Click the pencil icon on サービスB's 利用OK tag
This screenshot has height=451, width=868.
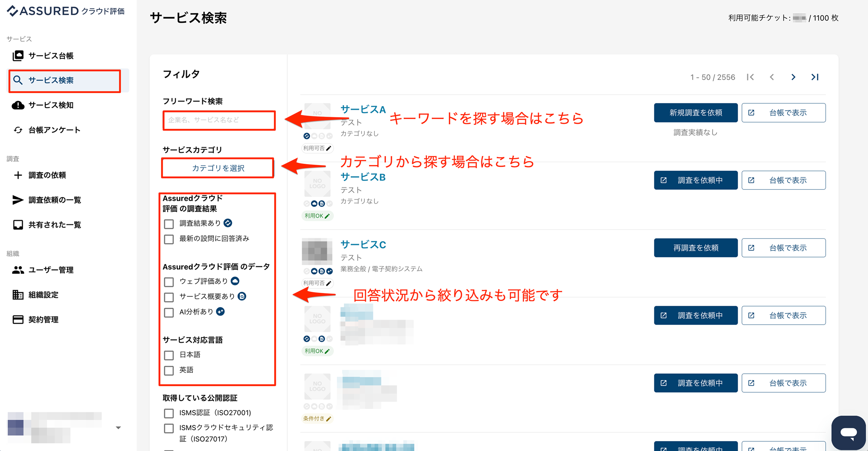pos(327,216)
